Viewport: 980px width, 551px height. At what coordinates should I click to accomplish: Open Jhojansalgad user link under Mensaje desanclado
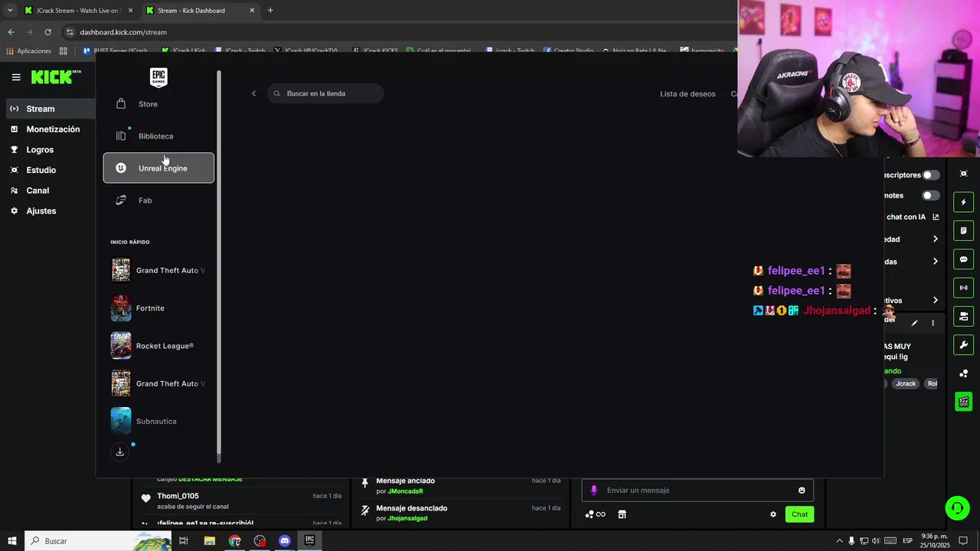pyautogui.click(x=407, y=518)
